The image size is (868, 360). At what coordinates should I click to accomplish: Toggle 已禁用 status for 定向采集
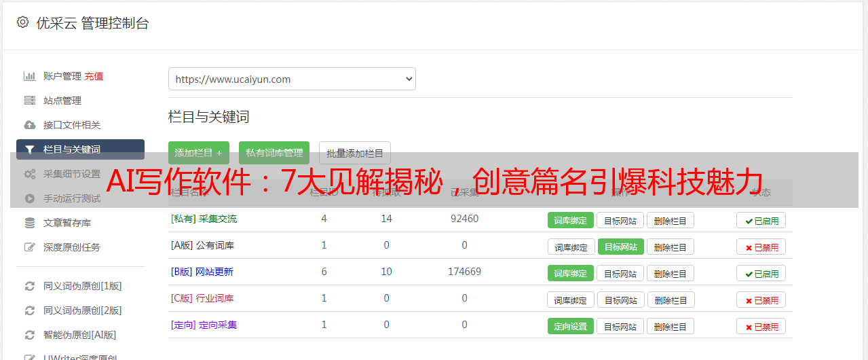(x=761, y=326)
